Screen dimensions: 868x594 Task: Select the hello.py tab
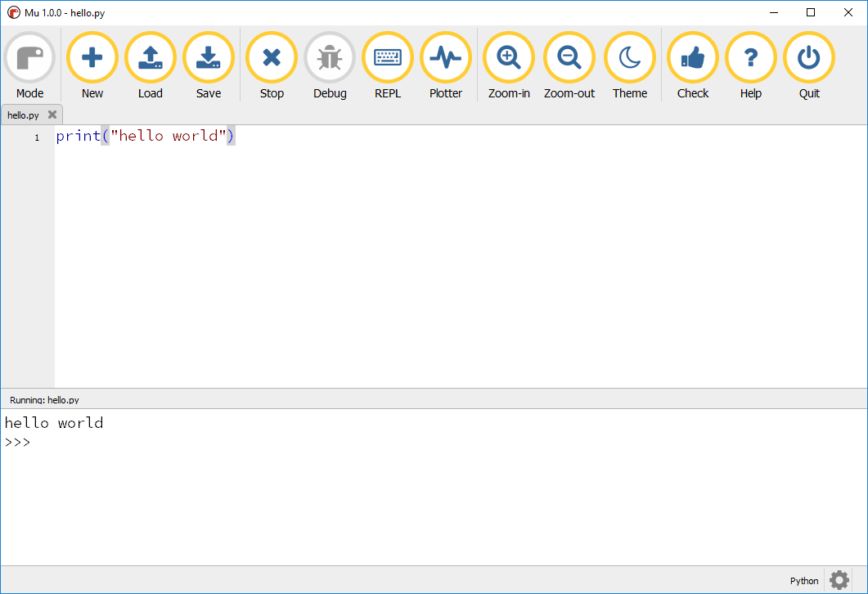click(23, 115)
